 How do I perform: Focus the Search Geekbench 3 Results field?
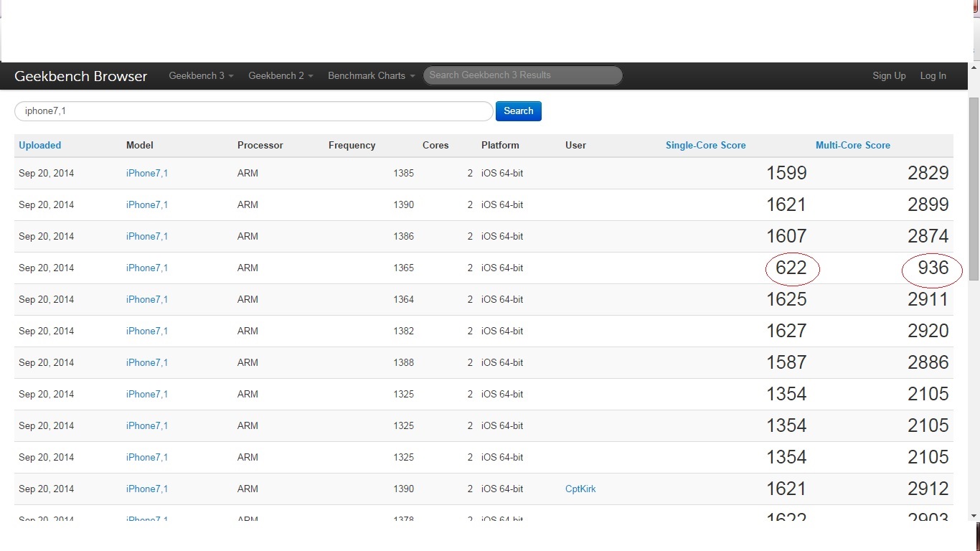coord(522,75)
